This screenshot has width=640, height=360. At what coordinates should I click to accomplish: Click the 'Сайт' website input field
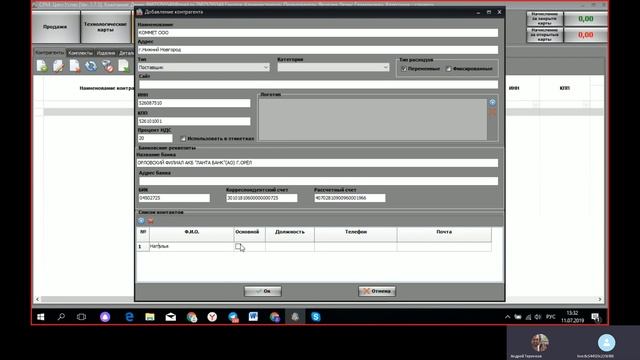coord(318,84)
